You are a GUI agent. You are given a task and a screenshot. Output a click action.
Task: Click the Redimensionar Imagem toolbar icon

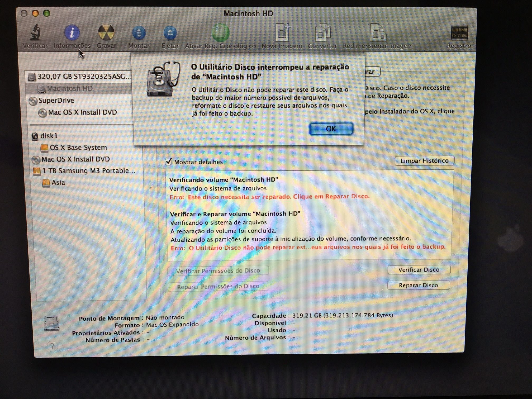pos(378,32)
